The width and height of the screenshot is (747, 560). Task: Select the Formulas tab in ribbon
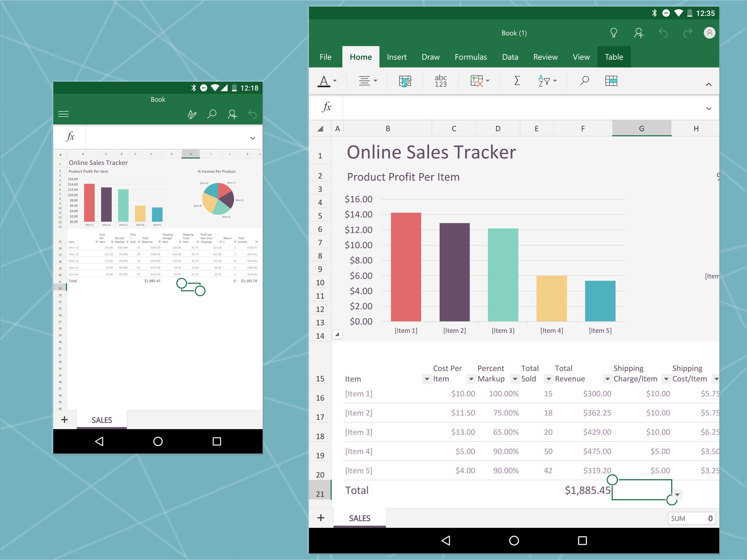(x=471, y=57)
